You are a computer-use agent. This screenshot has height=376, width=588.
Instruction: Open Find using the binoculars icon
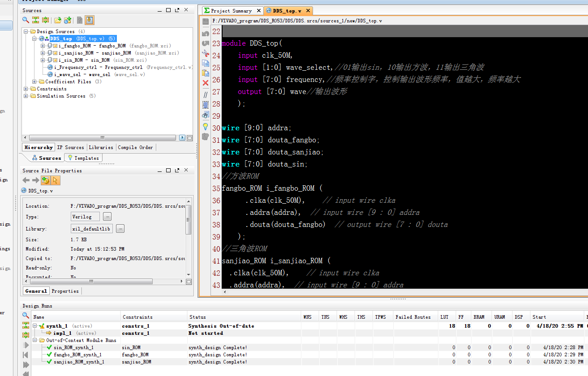206,115
